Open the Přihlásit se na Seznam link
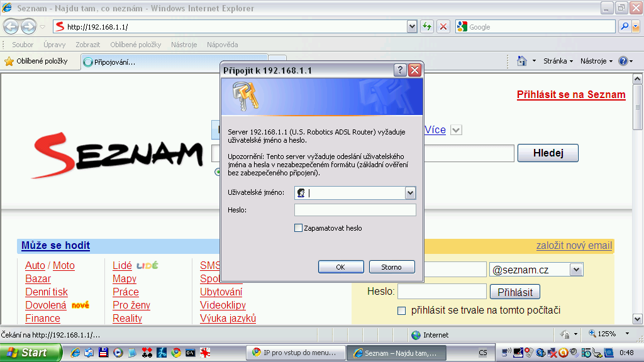 [571, 94]
